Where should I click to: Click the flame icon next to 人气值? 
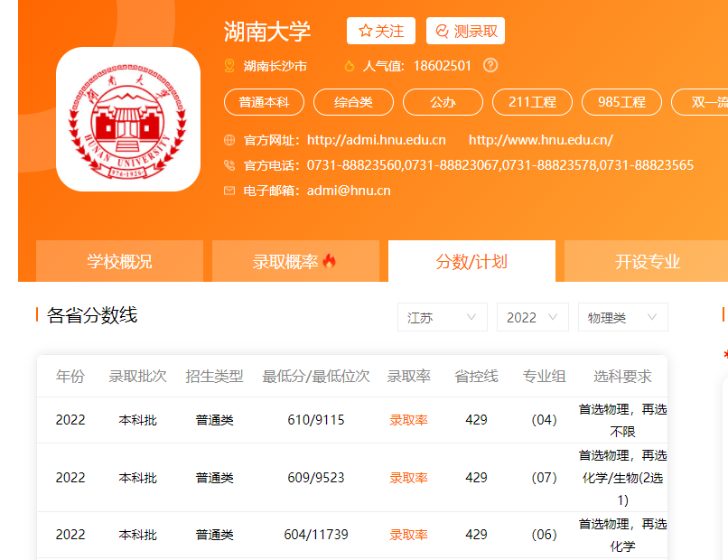point(350,66)
